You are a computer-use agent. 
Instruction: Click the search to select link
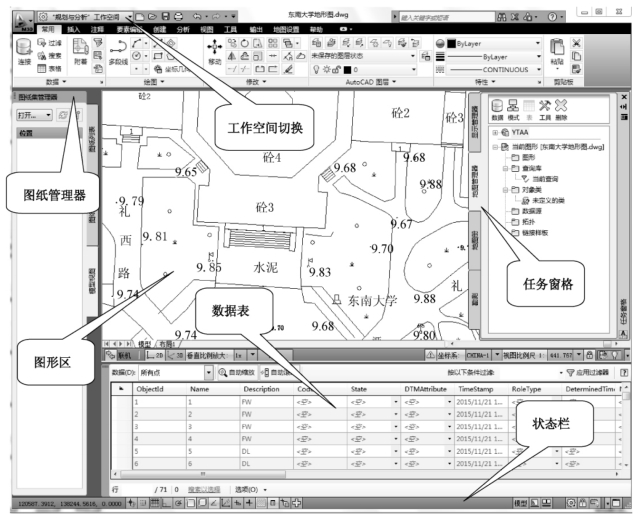coord(204,489)
